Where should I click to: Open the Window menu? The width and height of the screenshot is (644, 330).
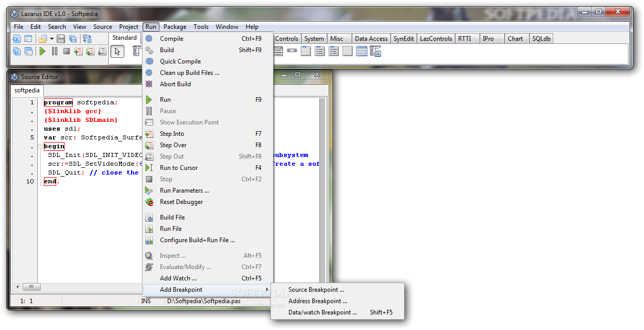coord(227,27)
